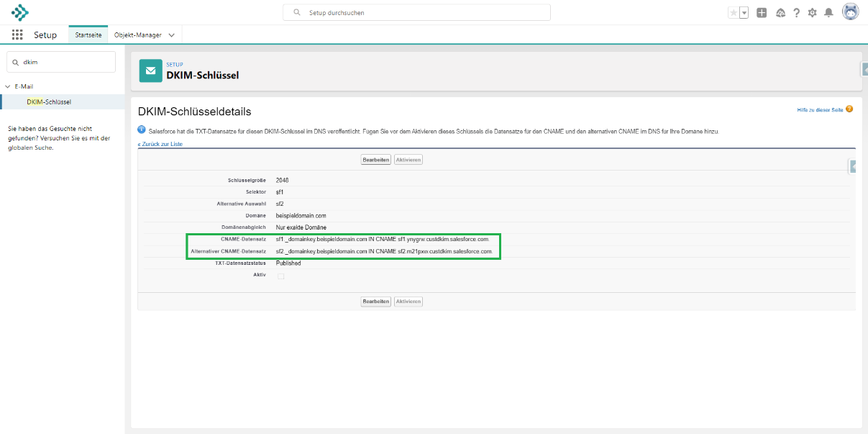Click the bottom Aktivieren button
Viewport: 868px width, 434px height.
(408, 302)
